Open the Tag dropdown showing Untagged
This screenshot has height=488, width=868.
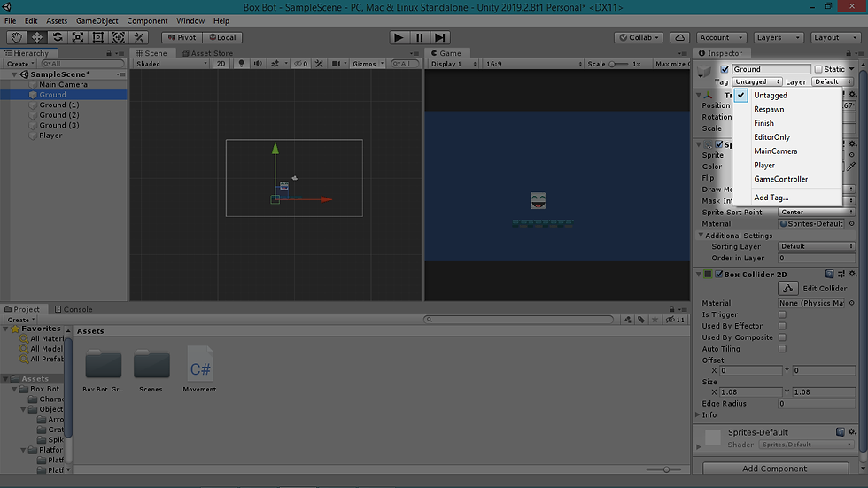[756, 81]
